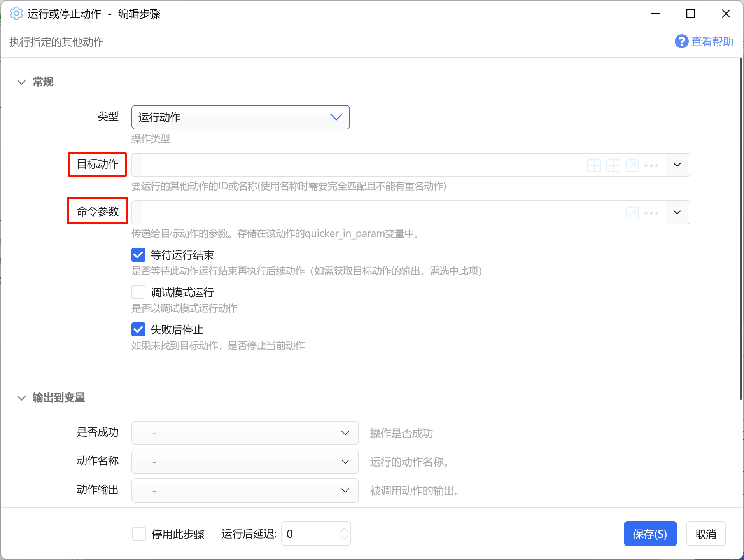The height and width of the screenshot is (560, 744).
Task: Click the blue question mark help icon
Action: (681, 41)
